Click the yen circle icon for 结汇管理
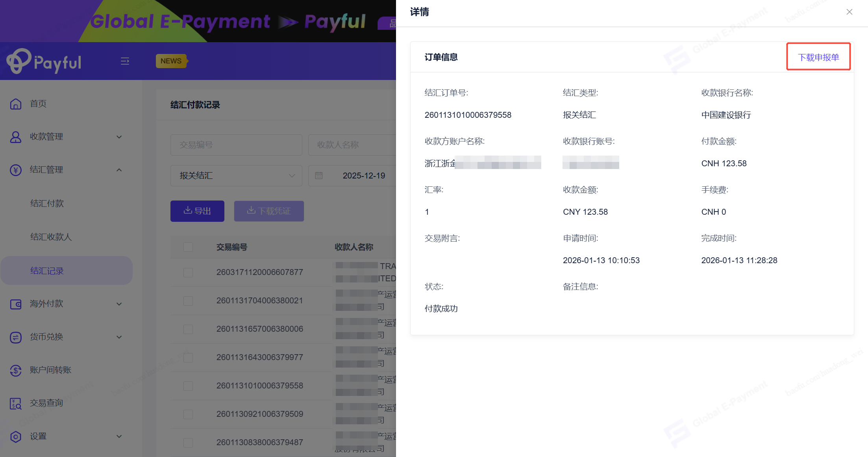 click(x=16, y=170)
